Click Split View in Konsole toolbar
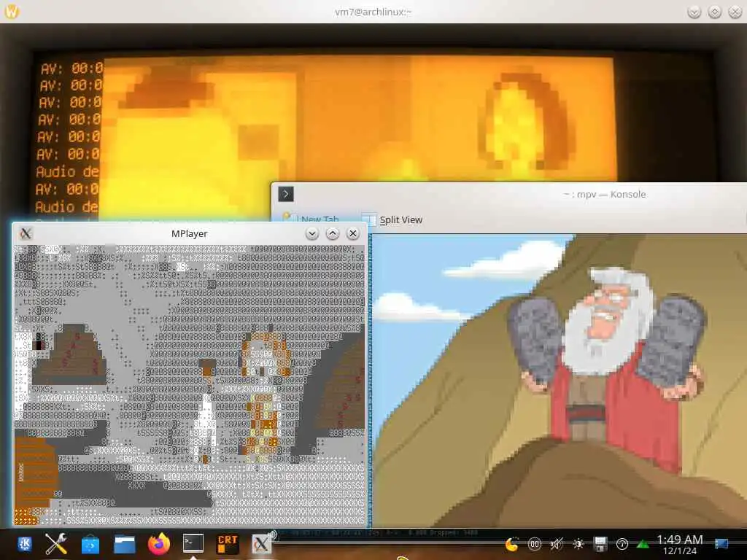This screenshot has width=747, height=560. pos(392,219)
